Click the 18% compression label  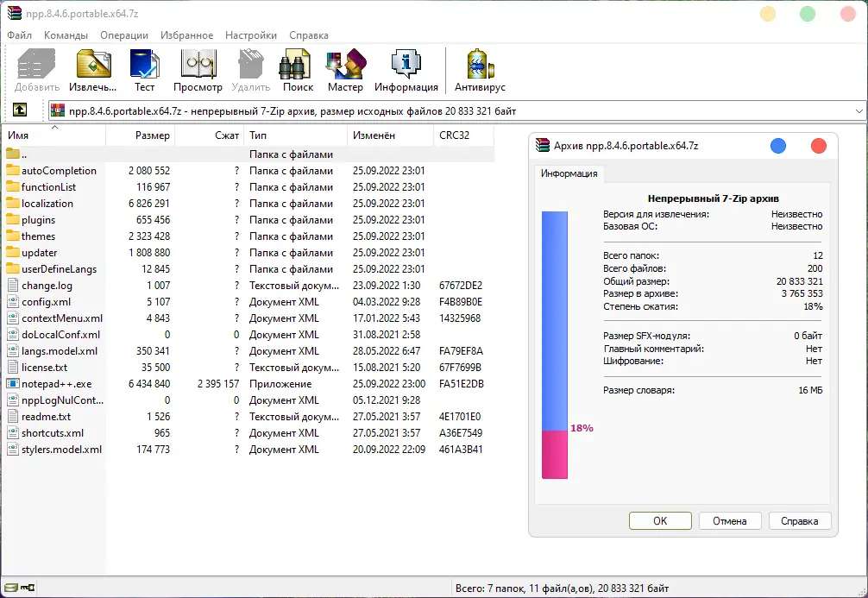point(582,428)
